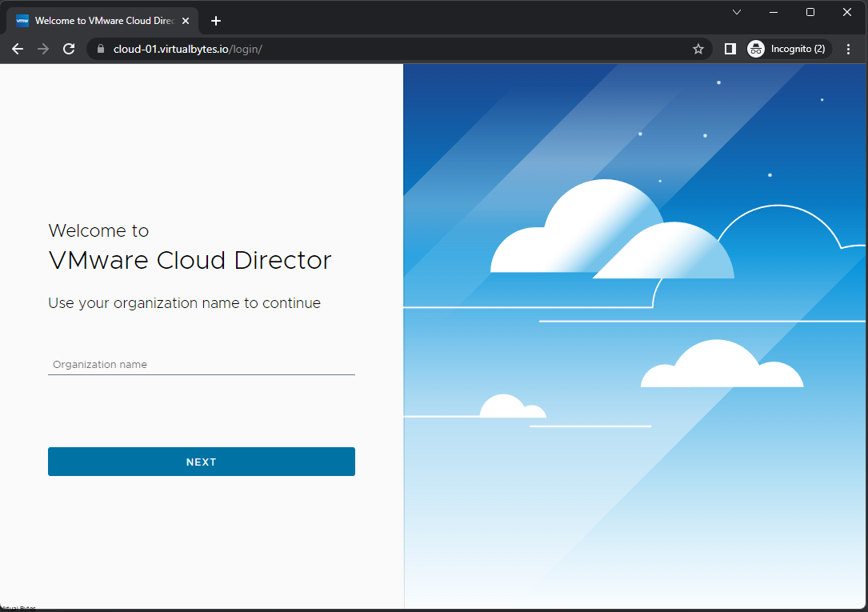This screenshot has height=612, width=868.
Task: Click the forward navigation arrow
Action: 43,49
